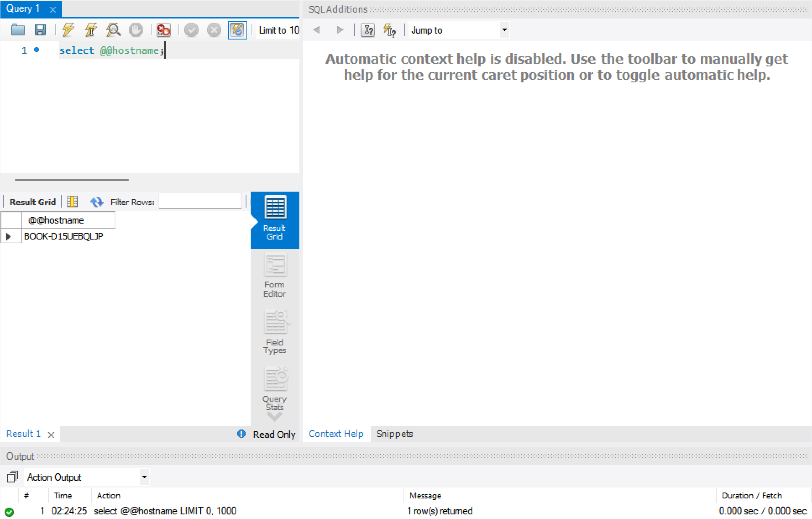
Task: Open the Form Editor panel
Action: (x=275, y=276)
